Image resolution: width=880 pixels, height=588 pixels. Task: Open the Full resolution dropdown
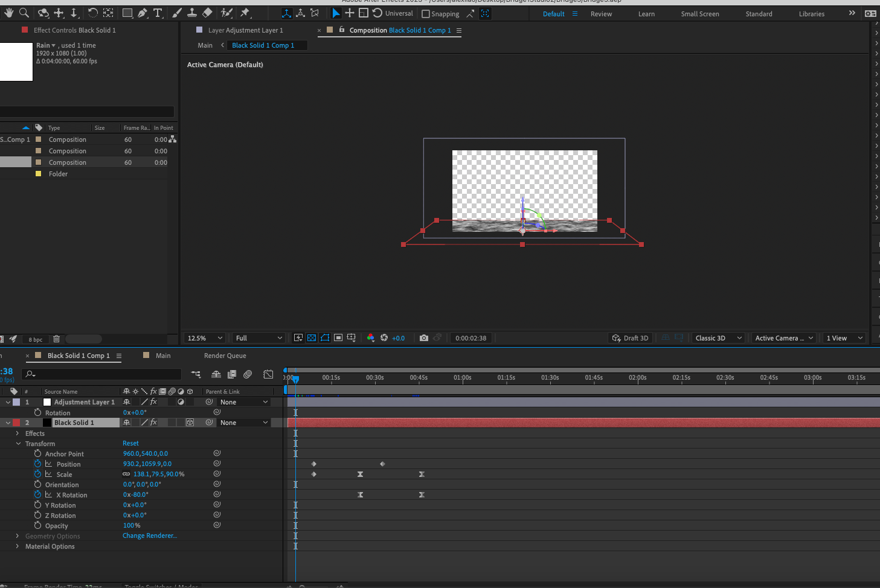point(259,338)
